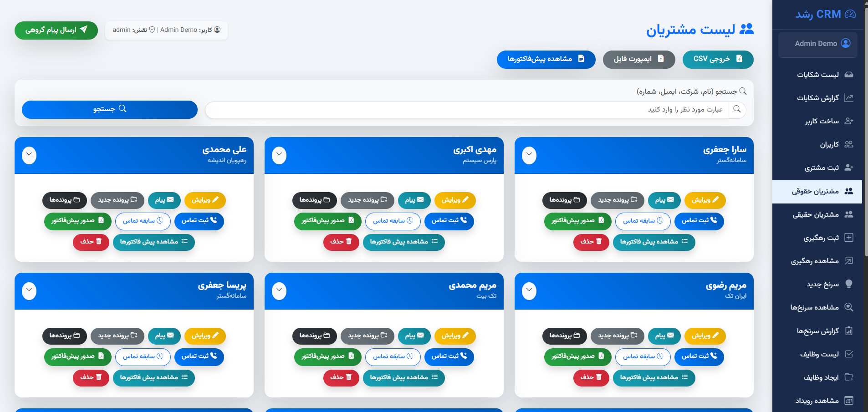Open لیست وظایف sidebar menu item
The height and width of the screenshot is (412, 868).
click(x=819, y=354)
